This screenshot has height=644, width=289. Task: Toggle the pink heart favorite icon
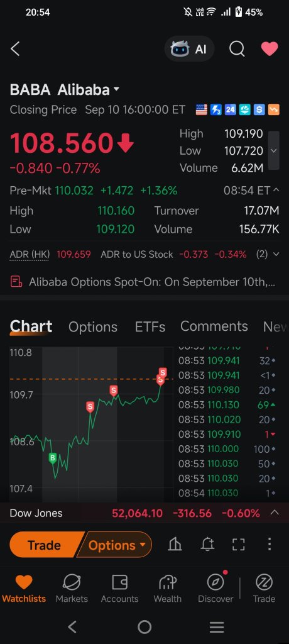(x=270, y=49)
